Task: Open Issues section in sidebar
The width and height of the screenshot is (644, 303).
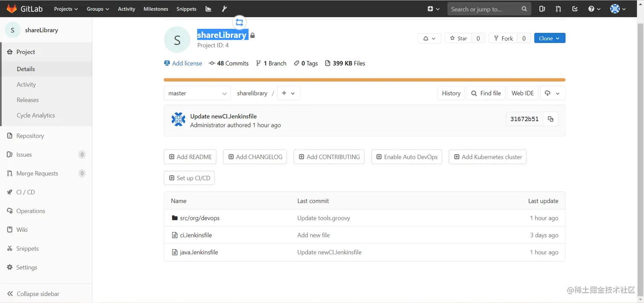Action: (x=46, y=155)
